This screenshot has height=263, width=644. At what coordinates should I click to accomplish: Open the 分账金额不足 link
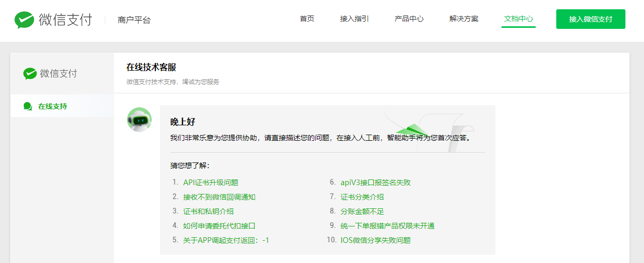point(362,211)
